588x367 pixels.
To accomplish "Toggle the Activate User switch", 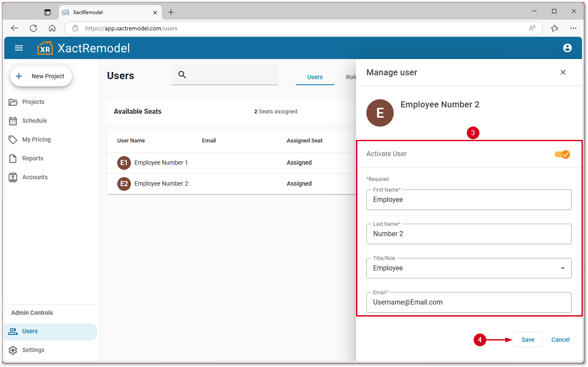I will coord(562,154).
